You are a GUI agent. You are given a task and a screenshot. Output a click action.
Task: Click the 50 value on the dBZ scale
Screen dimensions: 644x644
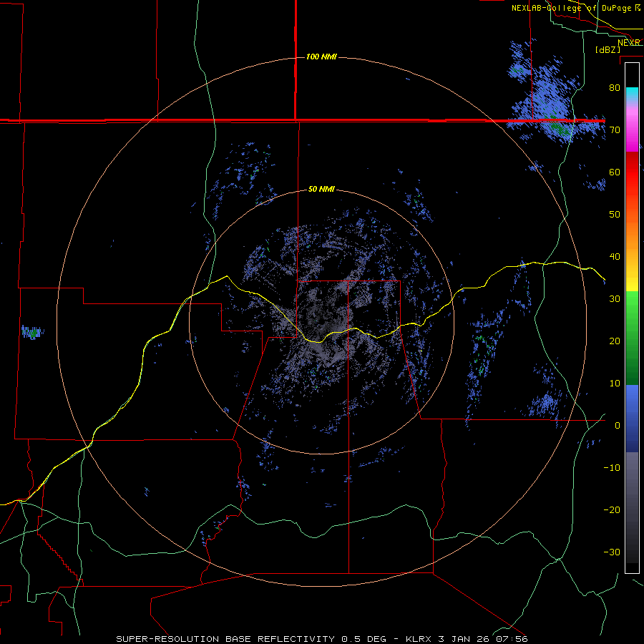(x=615, y=215)
